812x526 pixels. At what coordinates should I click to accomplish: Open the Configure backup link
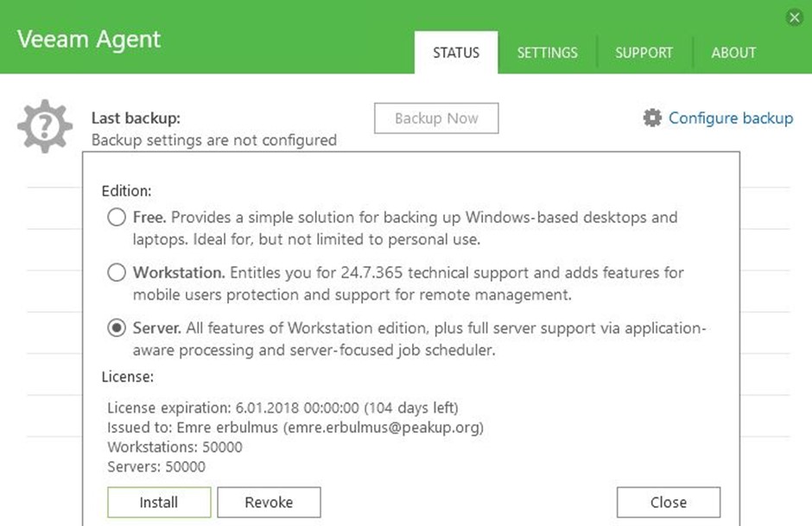[731, 118]
